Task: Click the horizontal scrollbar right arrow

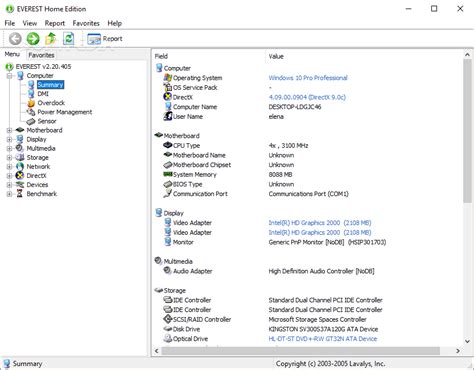Action: click(458, 351)
